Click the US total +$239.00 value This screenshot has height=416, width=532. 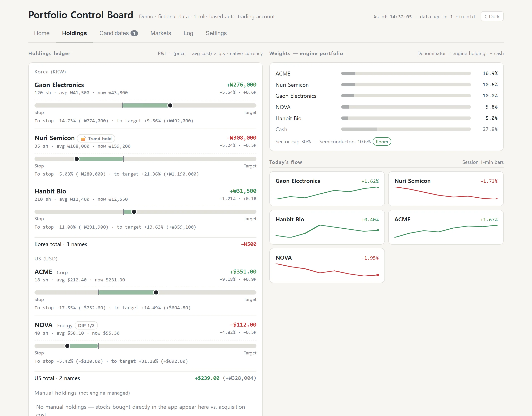point(207,378)
